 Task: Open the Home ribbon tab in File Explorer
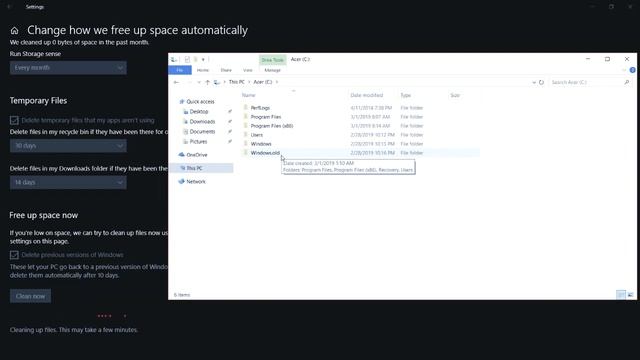point(202,70)
